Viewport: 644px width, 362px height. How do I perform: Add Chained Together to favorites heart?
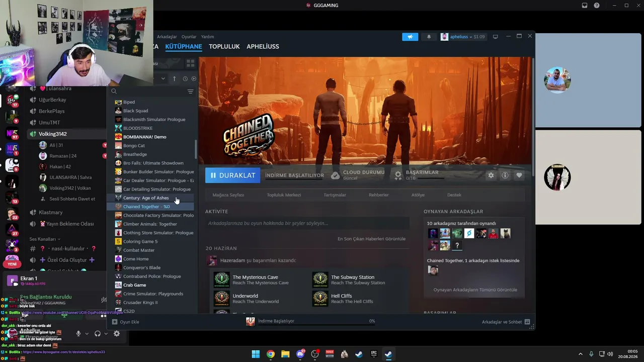pyautogui.click(x=519, y=175)
